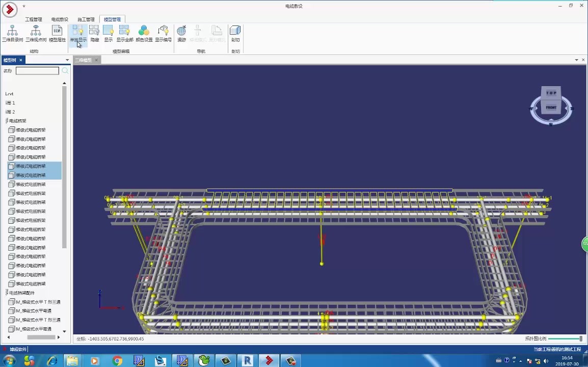Click the tree horizontal scroll-right arrow
The width and height of the screenshot is (588, 367).
[x=59, y=337]
